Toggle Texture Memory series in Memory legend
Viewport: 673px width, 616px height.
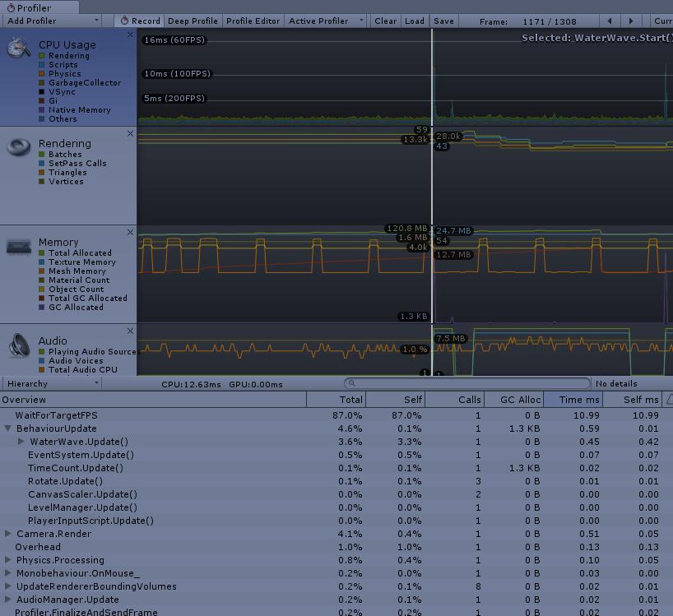42,262
